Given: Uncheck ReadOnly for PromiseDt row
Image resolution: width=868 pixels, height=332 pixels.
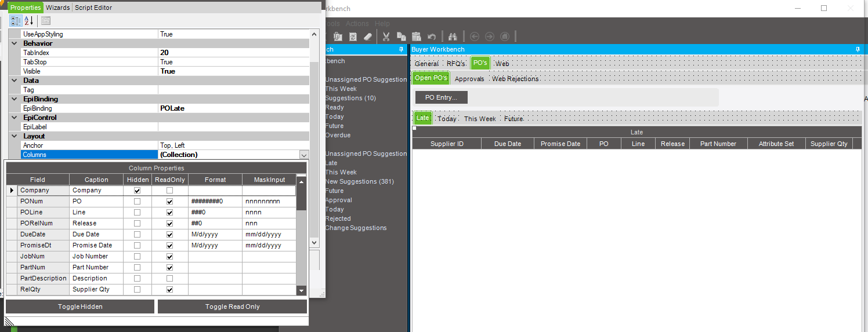Looking at the screenshot, I should point(169,245).
